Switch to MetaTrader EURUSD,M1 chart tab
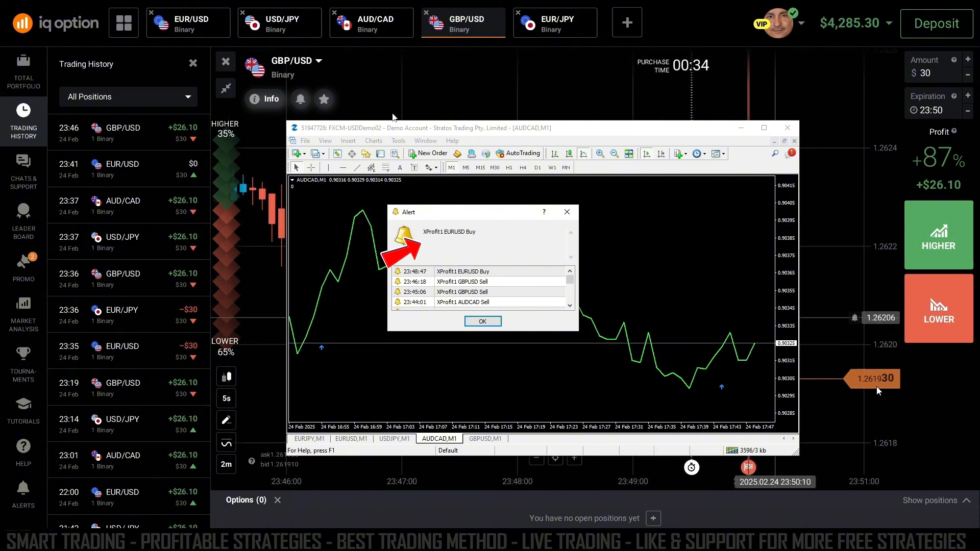 pos(351,439)
